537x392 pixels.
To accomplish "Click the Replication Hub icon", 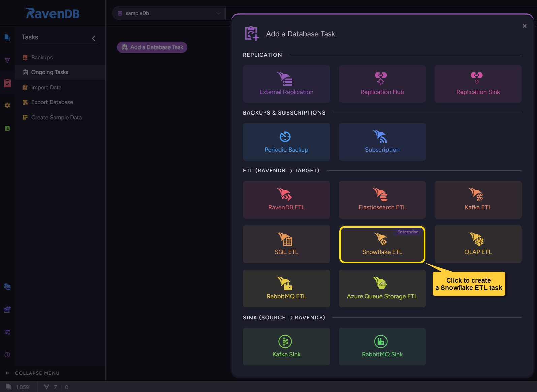I will (x=381, y=78).
